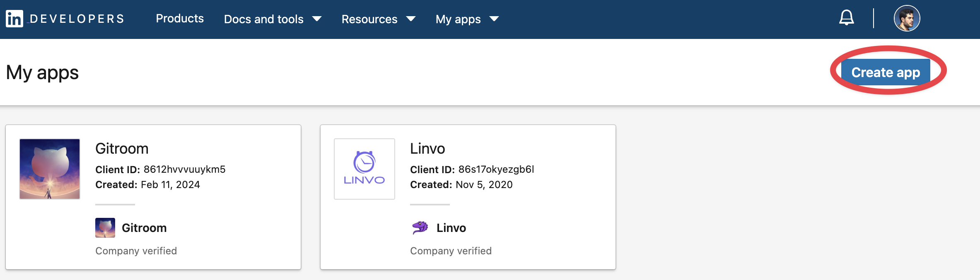Screen dimensions: 980x280
Task: Select the Gitroom Client ID 8612hvvvuuykm5
Action: [184, 169]
